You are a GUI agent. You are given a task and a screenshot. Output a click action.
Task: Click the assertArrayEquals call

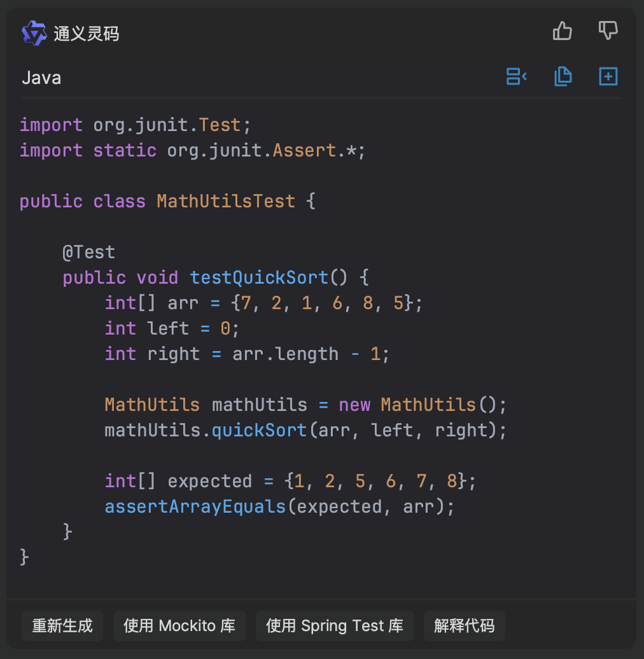pos(279,507)
